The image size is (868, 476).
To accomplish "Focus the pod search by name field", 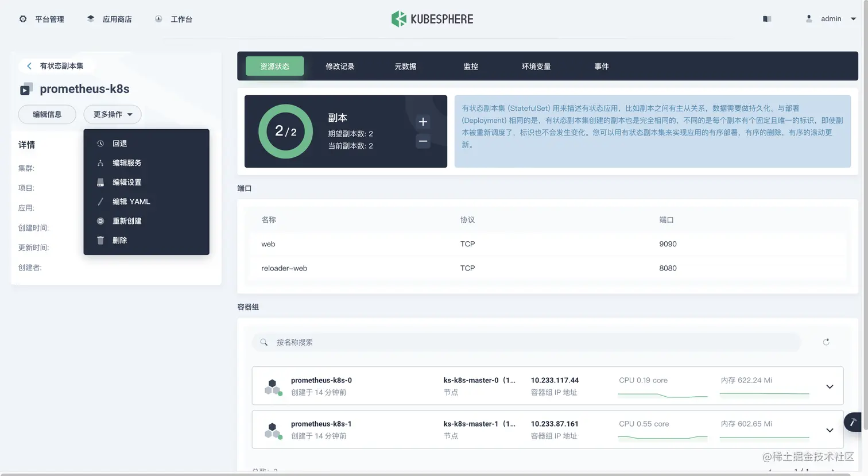I will 526,342.
